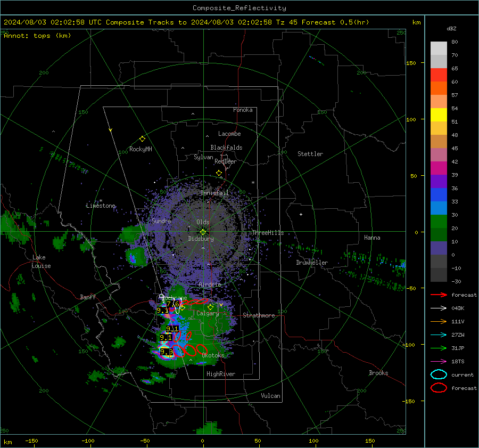Click the yellow diamond marker near RockyMH

click(142, 139)
